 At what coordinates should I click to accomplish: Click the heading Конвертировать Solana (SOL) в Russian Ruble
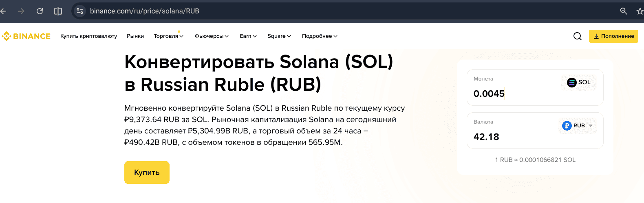[259, 73]
